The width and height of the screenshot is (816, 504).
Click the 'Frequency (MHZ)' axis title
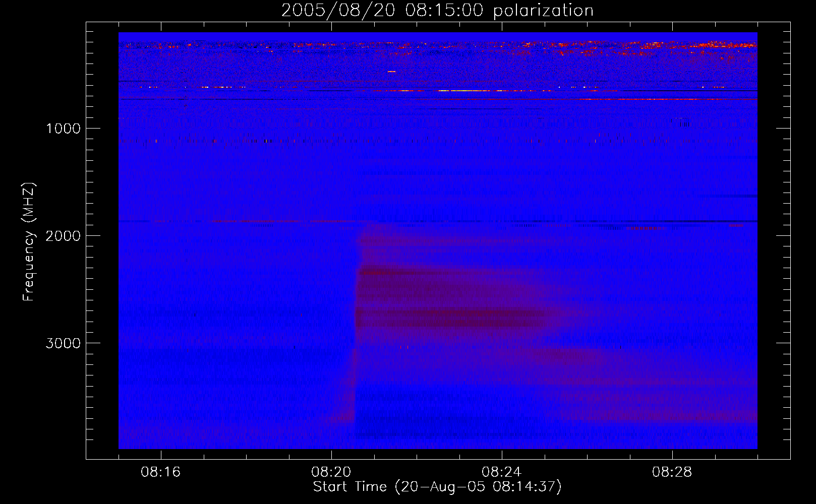pyautogui.click(x=29, y=242)
